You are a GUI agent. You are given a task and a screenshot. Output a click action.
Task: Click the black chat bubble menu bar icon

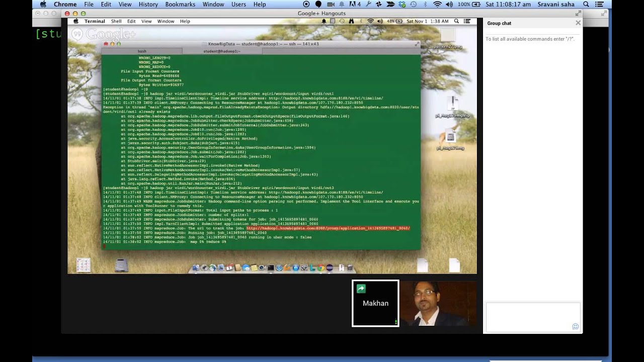(318, 4)
